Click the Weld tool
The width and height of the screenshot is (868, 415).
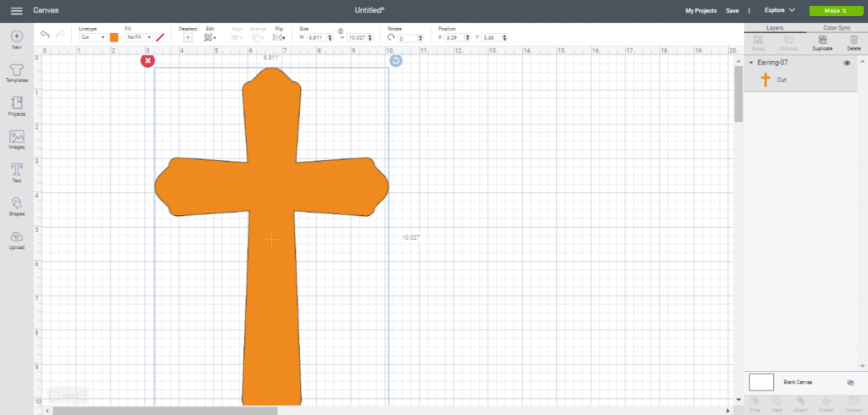pyautogui.click(x=776, y=404)
